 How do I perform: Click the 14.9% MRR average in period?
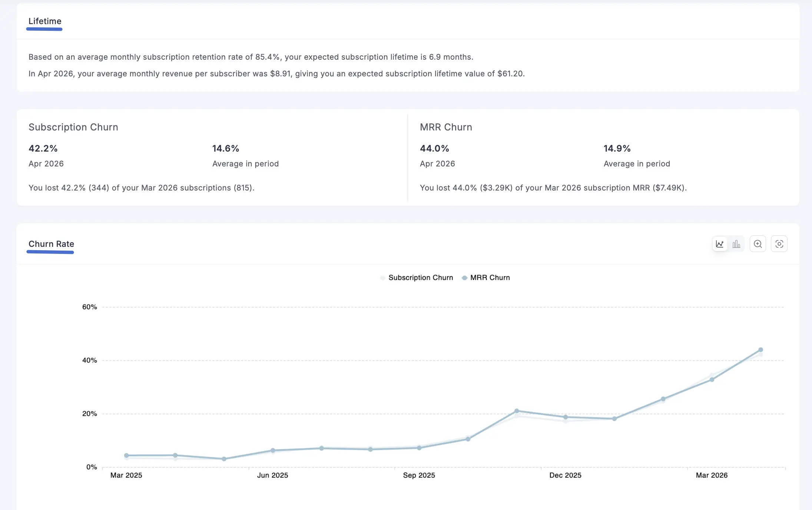pyautogui.click(x=617, y=149)
